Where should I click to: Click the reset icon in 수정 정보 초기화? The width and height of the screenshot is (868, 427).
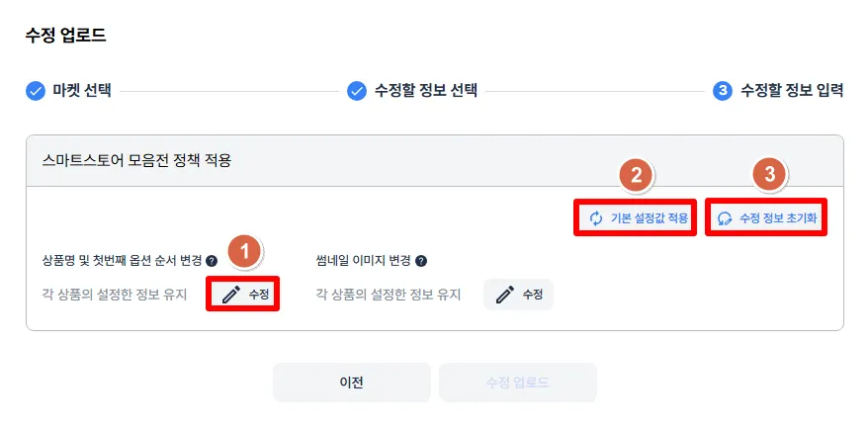[726, 218]
